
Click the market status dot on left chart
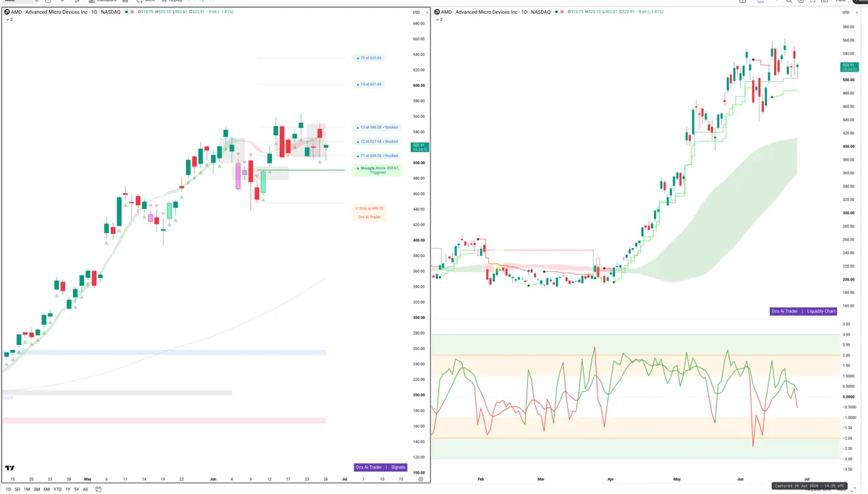click(x=127, y=12)
